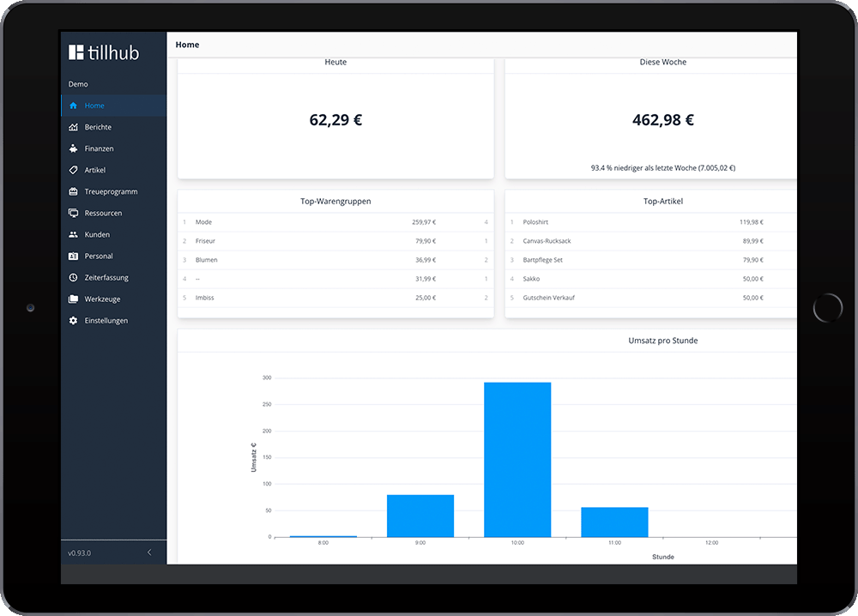Go to the Werkzeuge section

[114, 299]
